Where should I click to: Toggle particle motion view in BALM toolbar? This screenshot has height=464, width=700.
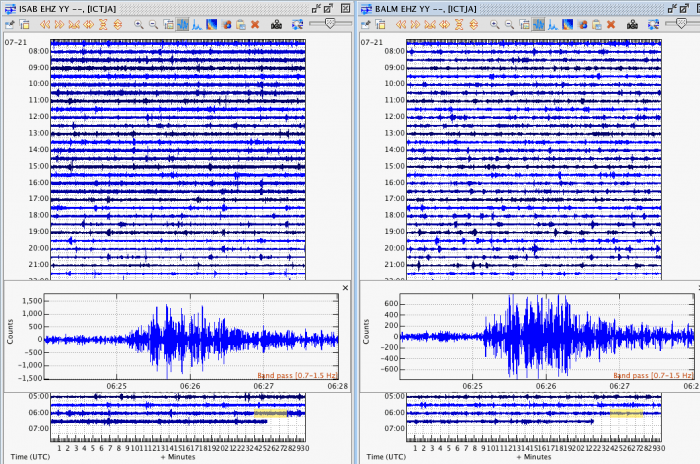[582, 25]
